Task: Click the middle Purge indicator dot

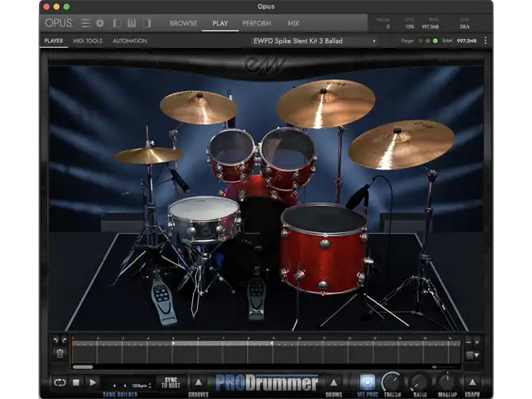Action: (x=428, y=41)
